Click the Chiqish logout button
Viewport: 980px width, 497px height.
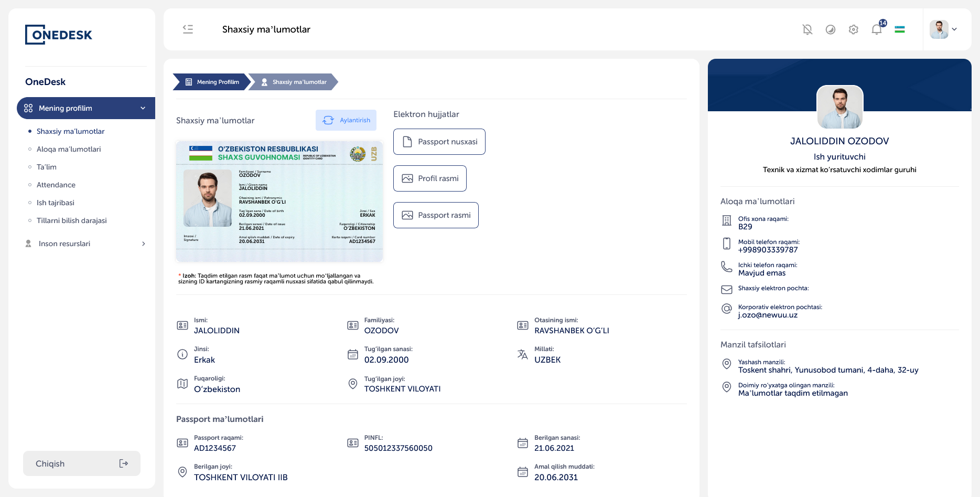[82, 463]
